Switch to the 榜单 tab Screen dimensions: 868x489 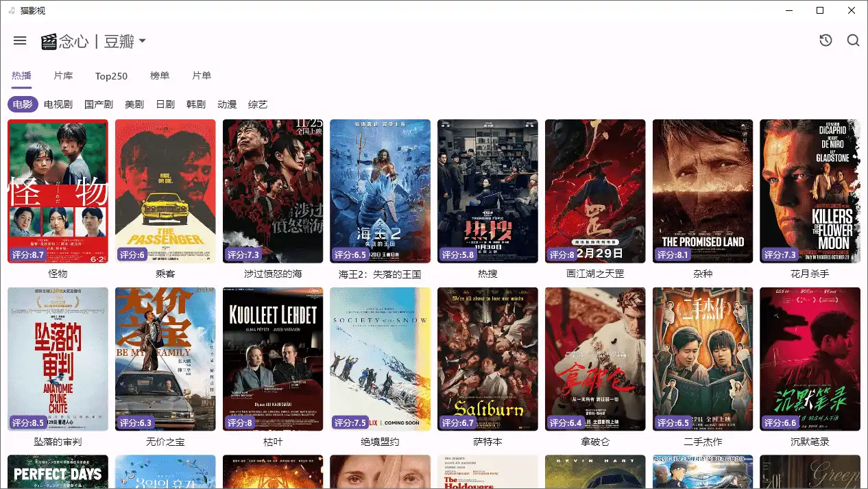(160, 76)
